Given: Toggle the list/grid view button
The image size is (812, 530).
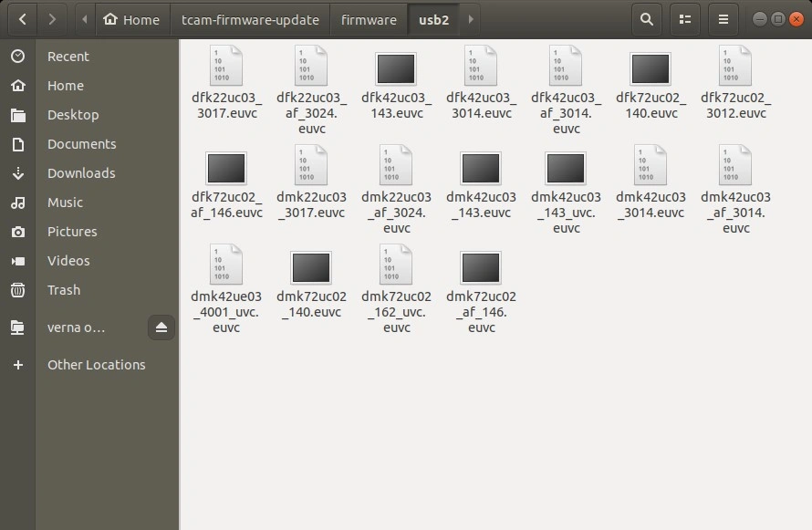Looking at the screenshot, I should click(685, 19).
